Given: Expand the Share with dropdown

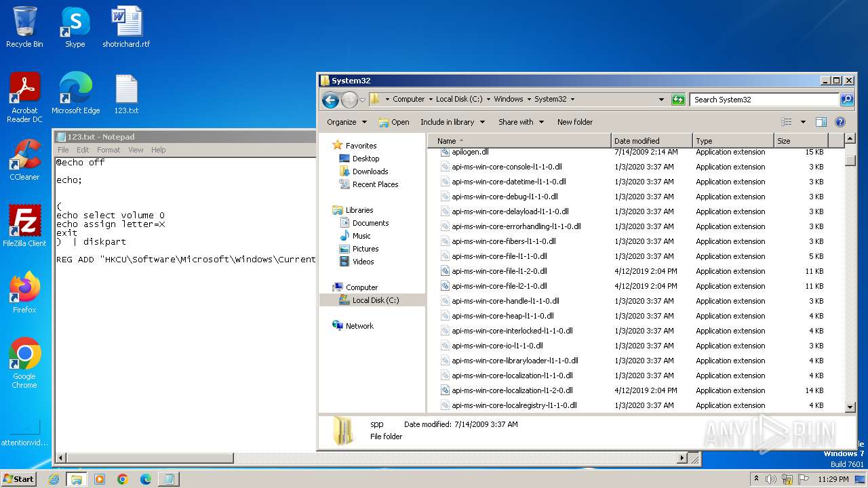Looking at the screenshot, I should [x=521, y=122].
